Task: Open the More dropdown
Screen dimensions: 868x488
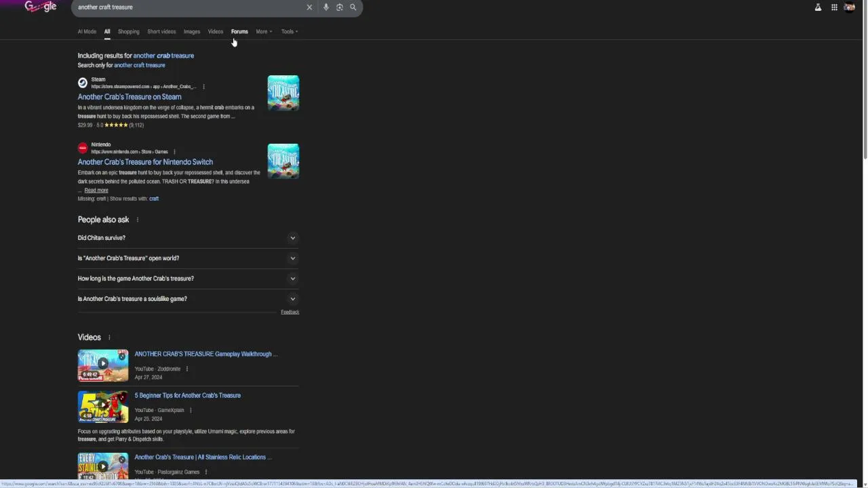Action: (x=264, y=32)
